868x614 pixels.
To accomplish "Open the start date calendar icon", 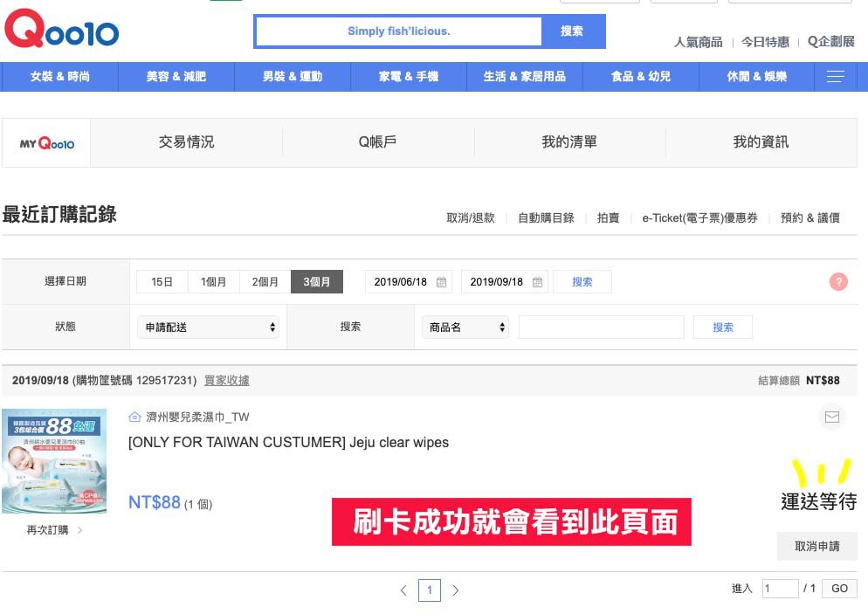I will tap(441, 282).
